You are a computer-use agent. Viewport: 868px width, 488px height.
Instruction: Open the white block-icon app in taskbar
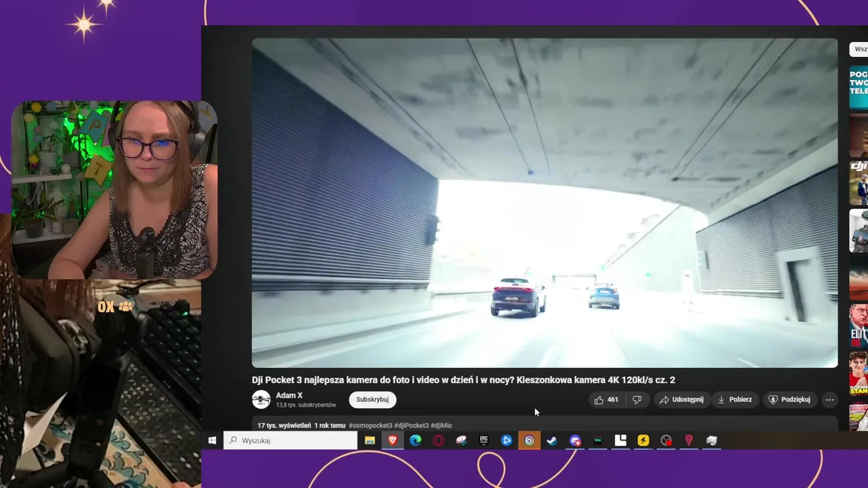point(620,441)
